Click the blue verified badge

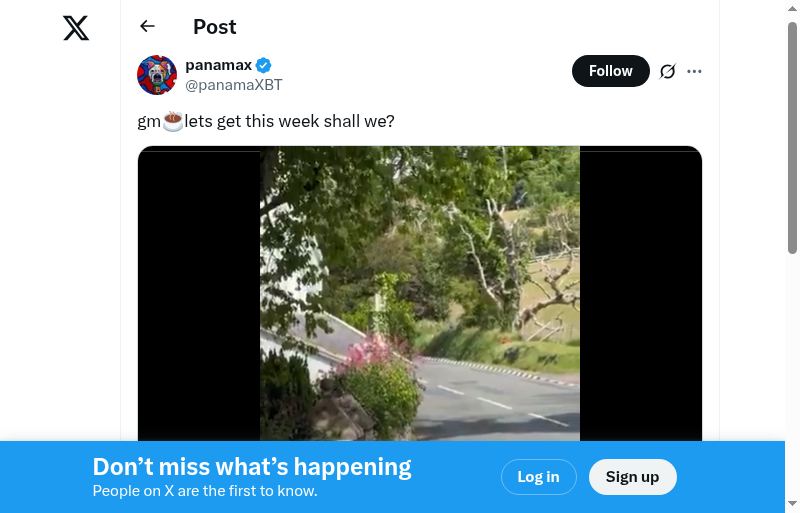point(264,66)
